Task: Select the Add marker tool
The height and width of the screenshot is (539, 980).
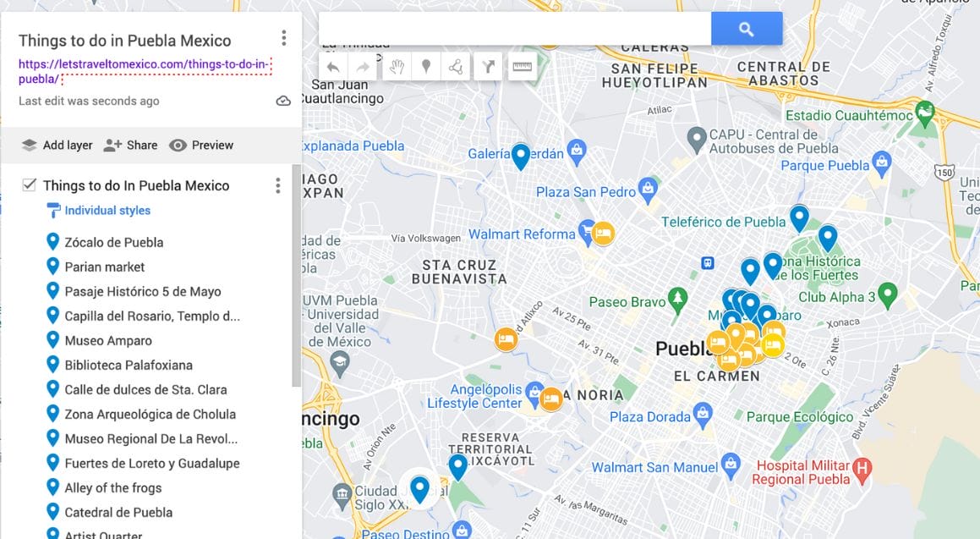Action: 426,66
